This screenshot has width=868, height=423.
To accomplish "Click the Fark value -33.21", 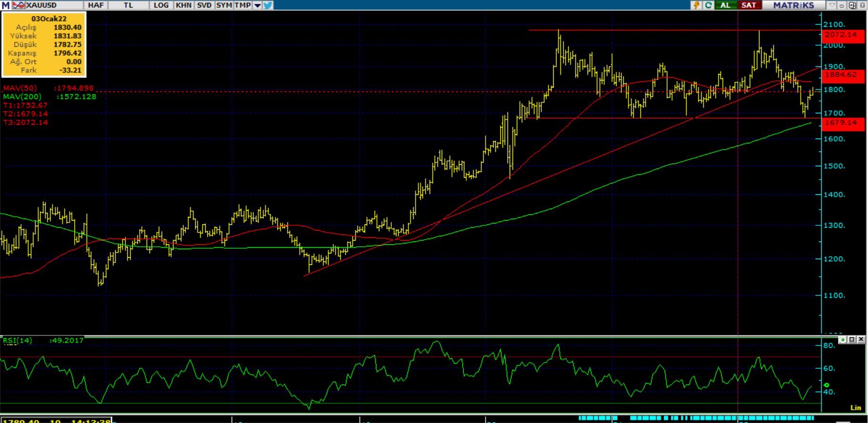I will point(71,70).
